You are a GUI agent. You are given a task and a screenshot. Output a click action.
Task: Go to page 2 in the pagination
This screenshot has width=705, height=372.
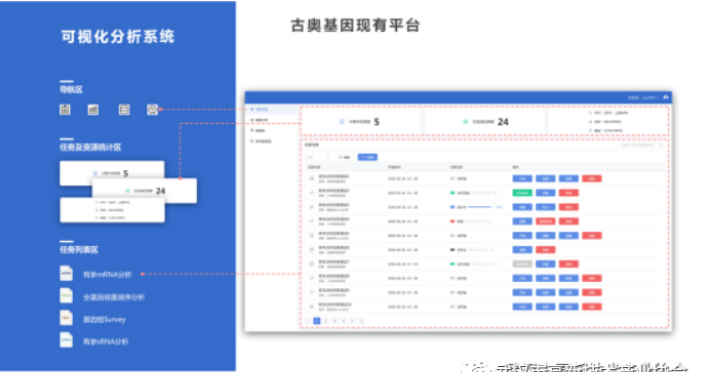pos(326,321)
